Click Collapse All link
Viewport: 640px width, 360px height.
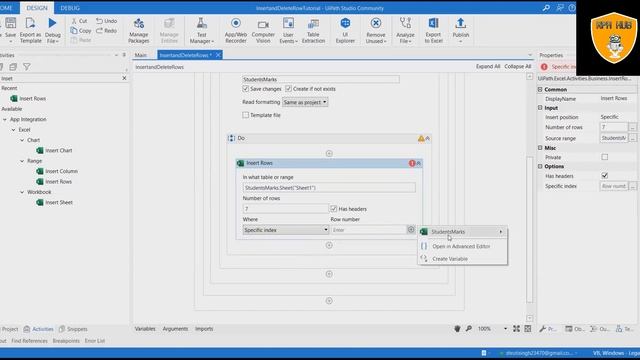tap(518, 67)
